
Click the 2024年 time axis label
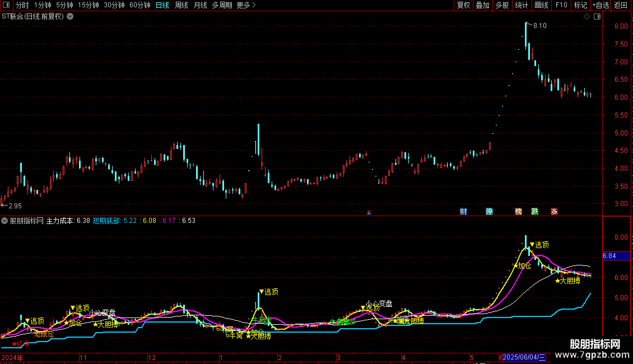click(x=12, y=357)
